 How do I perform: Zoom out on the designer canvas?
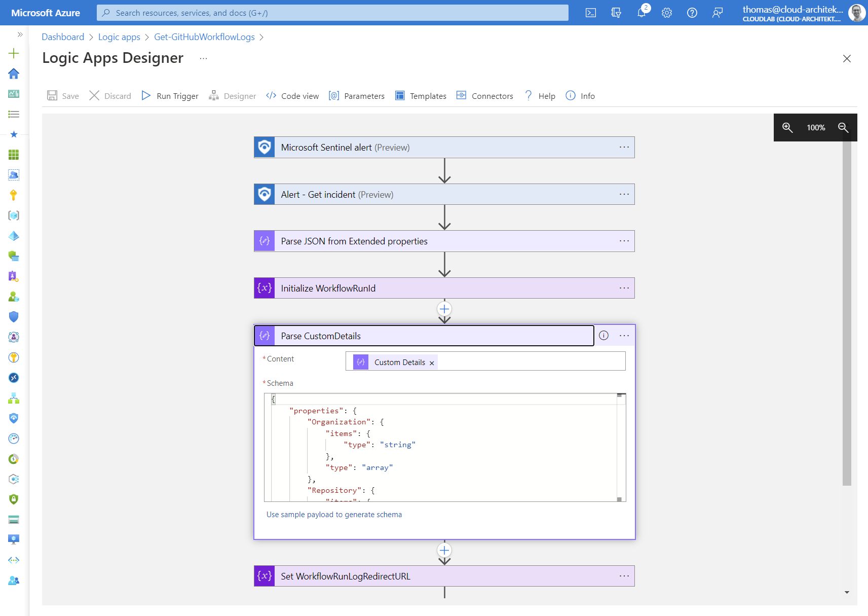pos(843,127)
